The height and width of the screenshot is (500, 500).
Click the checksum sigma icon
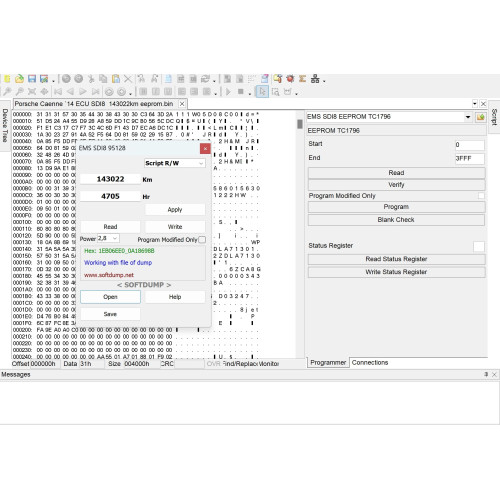[x=302, y=79]
